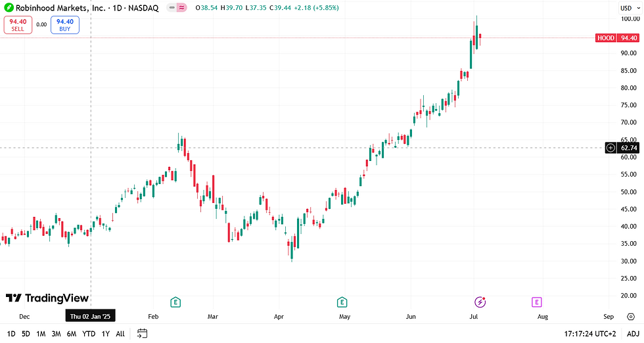Click the BUY 94.40 button
This screenshot has width=644, height=343.
(65, 25)
